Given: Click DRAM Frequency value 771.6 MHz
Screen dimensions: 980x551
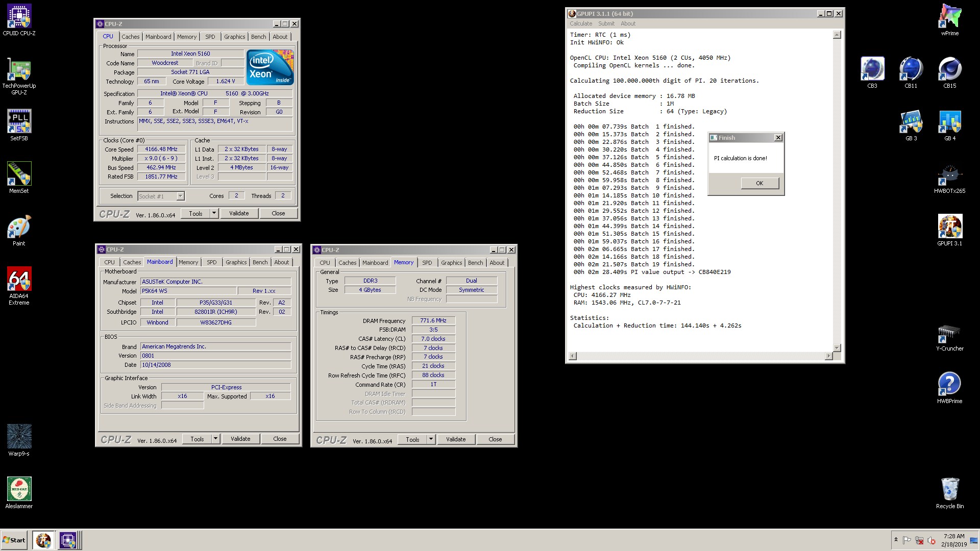Looking at the screenshot, I should coord(433,321).
